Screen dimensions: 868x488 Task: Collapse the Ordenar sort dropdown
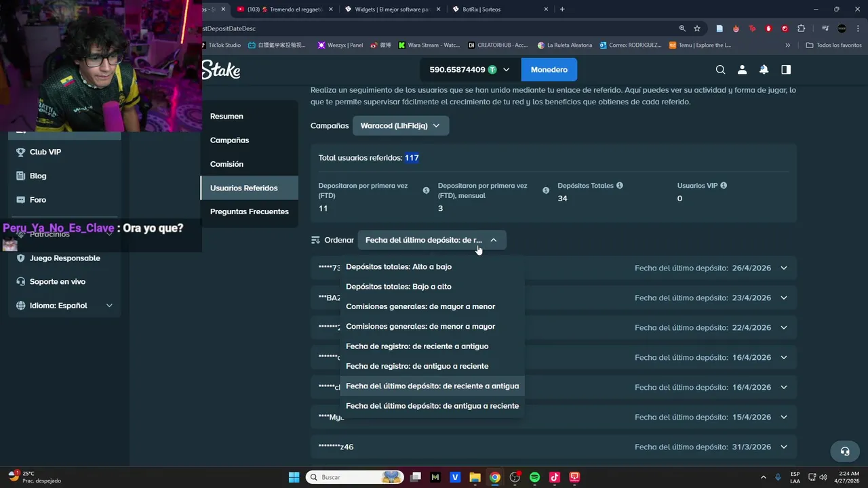pyautogui.click(x=432, y=240)
